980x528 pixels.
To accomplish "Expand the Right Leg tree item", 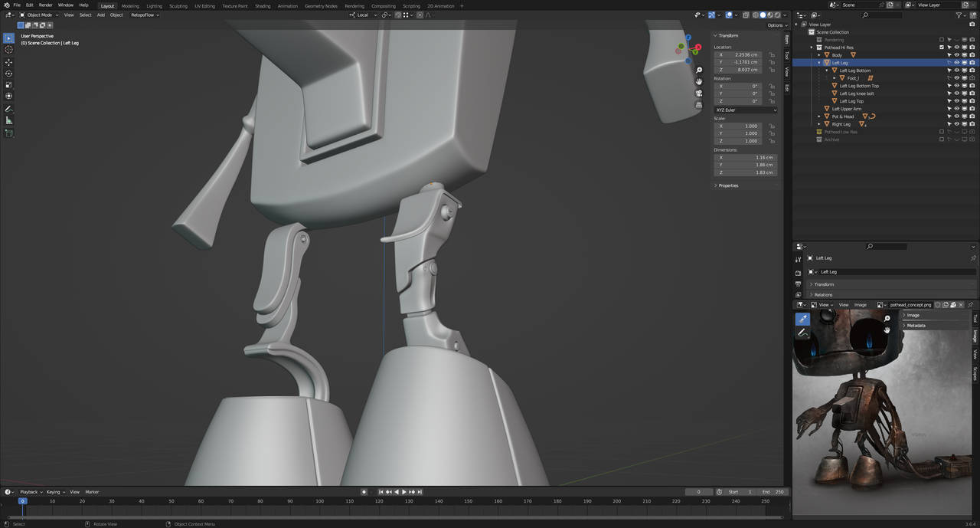I will pos(819,124).
